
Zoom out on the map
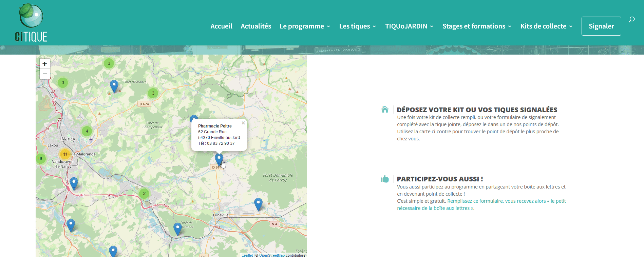point(45,74)
